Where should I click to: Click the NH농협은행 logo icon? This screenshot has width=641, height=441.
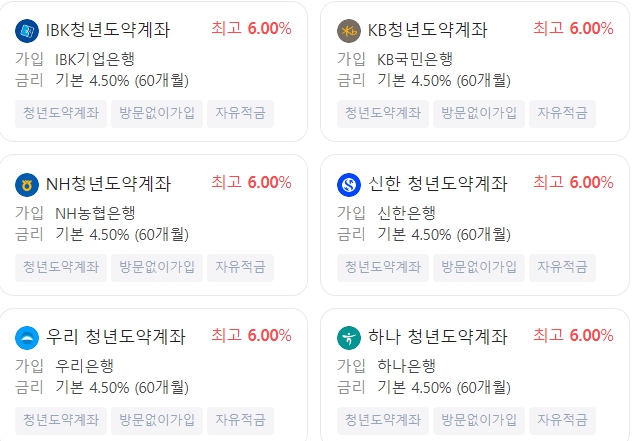(x=27, y=185)
